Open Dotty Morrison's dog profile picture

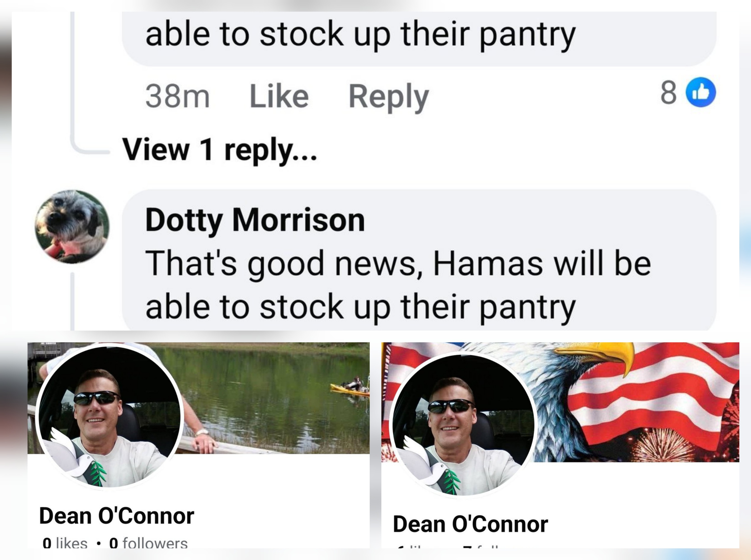[x=72, y=227]
